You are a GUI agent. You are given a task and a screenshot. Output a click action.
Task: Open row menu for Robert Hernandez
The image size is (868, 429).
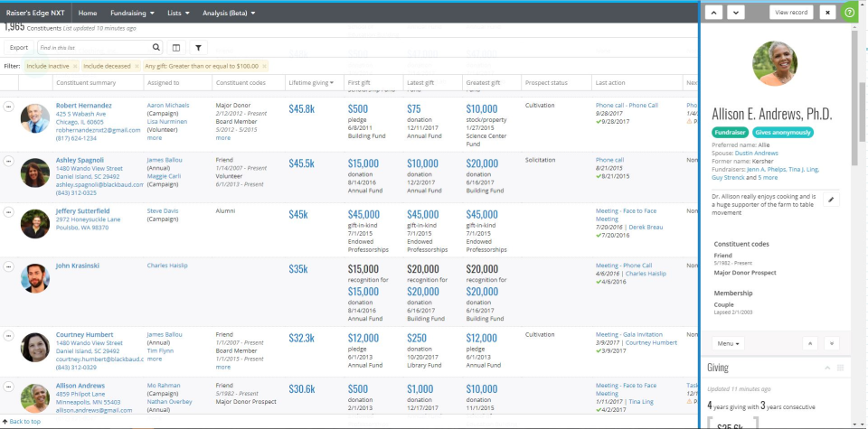click(x=8, y=107)
